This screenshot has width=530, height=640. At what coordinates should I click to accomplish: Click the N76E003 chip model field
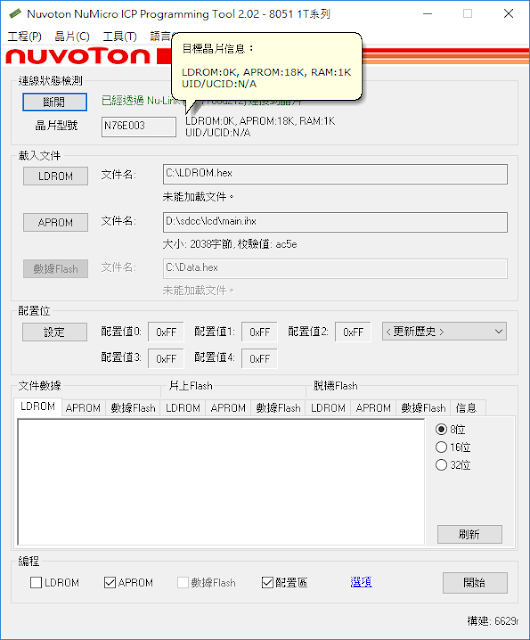(139, 127)
